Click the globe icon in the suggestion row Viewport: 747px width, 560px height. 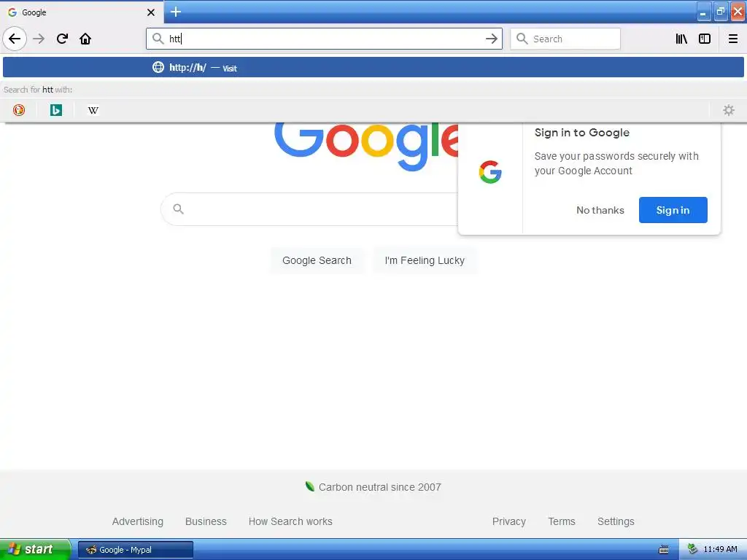pos(158,67)
